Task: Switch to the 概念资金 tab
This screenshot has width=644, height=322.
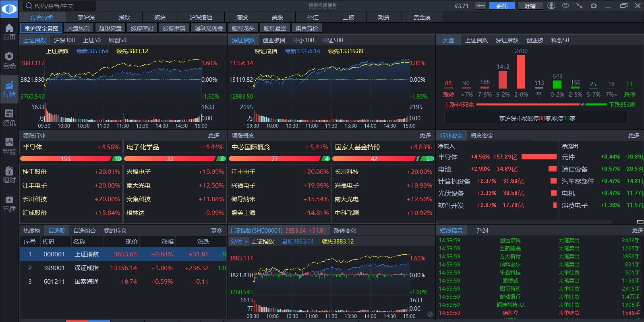Action: pyautogui.click(x=482, y=136)
